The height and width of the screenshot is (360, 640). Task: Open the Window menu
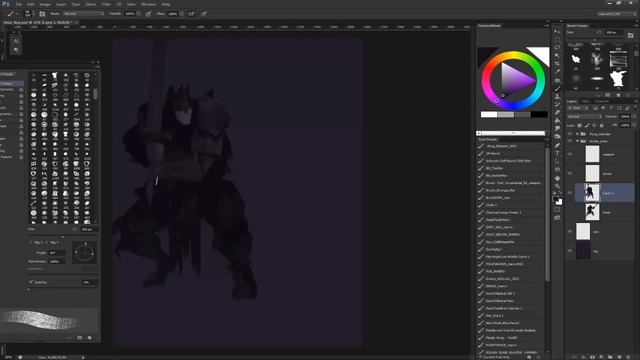click(148, 4)
